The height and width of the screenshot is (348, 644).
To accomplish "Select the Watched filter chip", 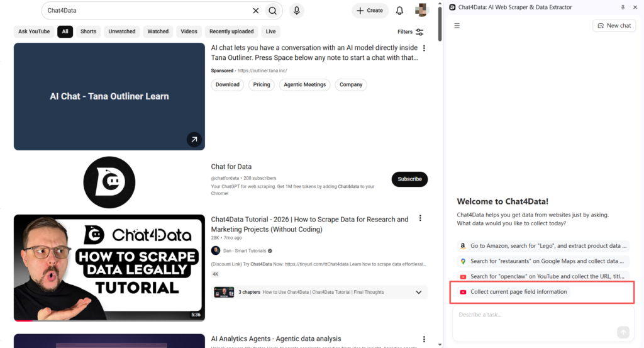I will [158, 31].
